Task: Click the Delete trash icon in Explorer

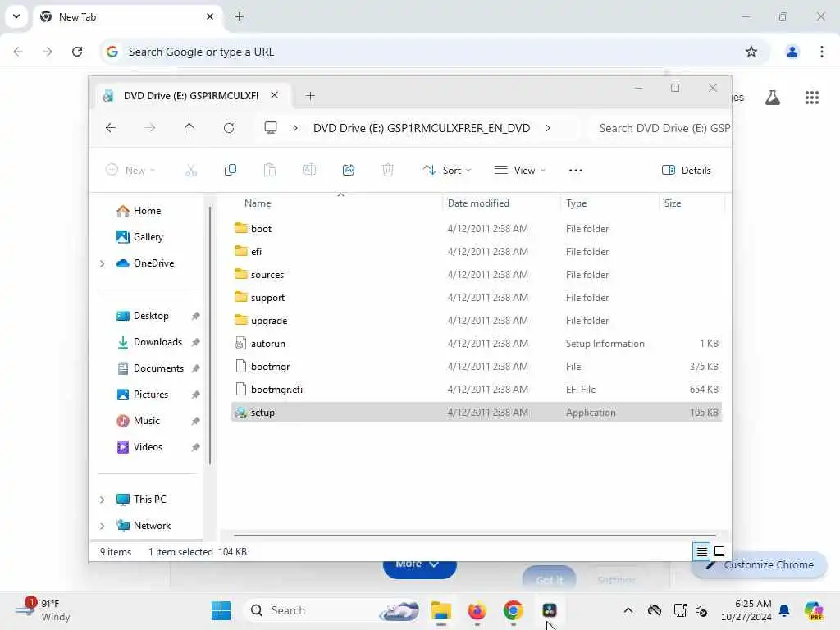Action: click(388, 171)
